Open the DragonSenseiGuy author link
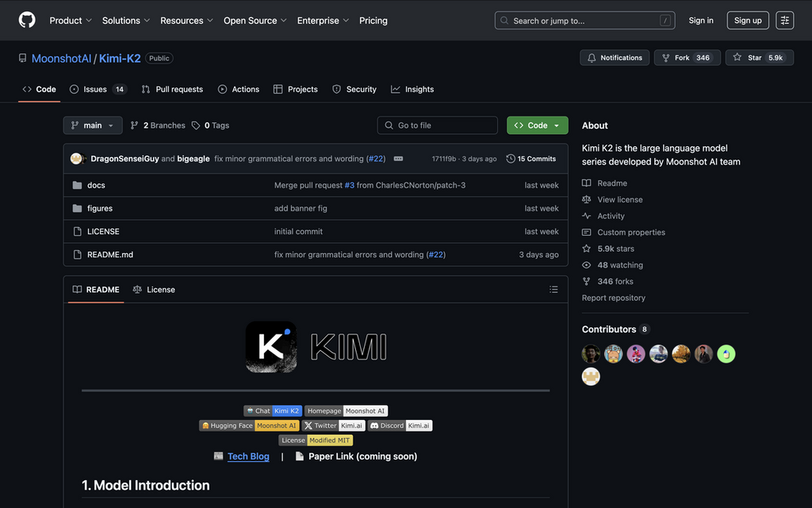 pos(124,159)
